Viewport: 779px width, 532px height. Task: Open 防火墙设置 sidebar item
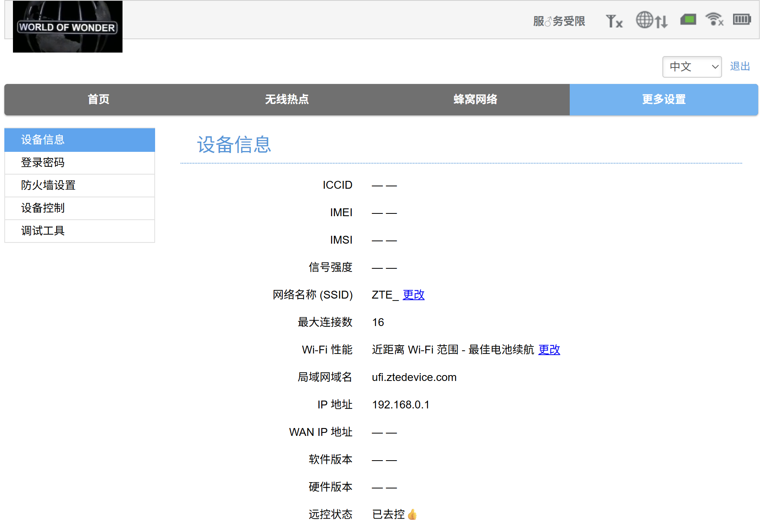click(x=80, y=185)
